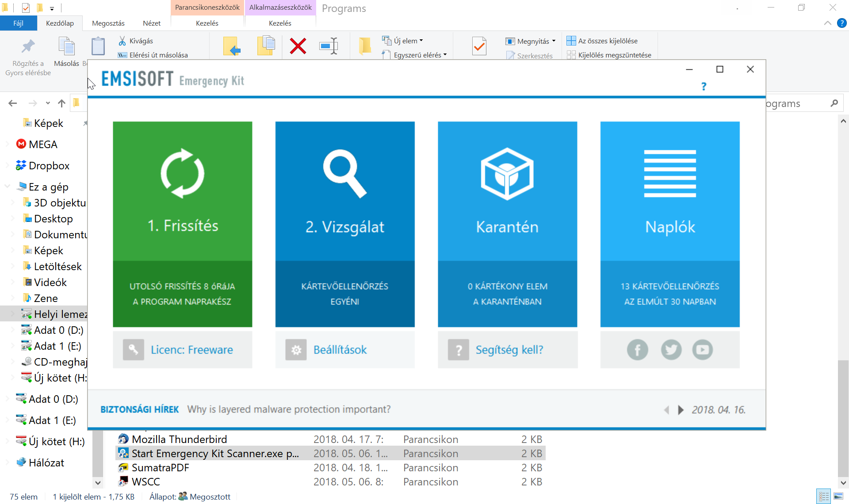Open the Fájl menu in Explorer
This screenshot has height=504, width=849.
(x=18, y=23)
